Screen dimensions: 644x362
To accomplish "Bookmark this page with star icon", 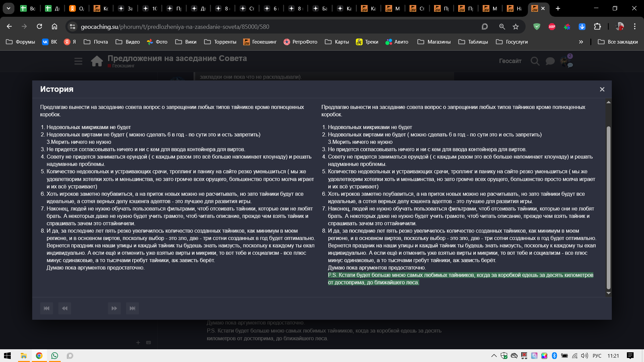I will [516, 26].
